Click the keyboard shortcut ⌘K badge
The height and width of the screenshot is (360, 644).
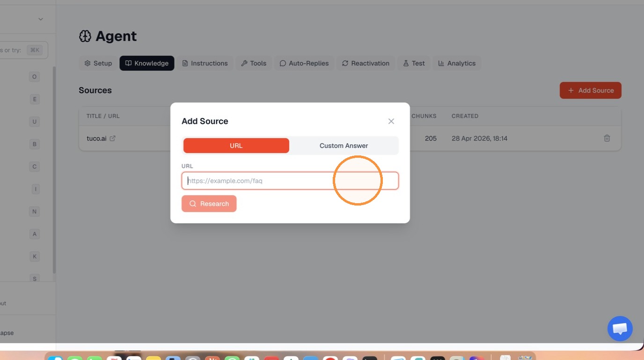[35, 50]
